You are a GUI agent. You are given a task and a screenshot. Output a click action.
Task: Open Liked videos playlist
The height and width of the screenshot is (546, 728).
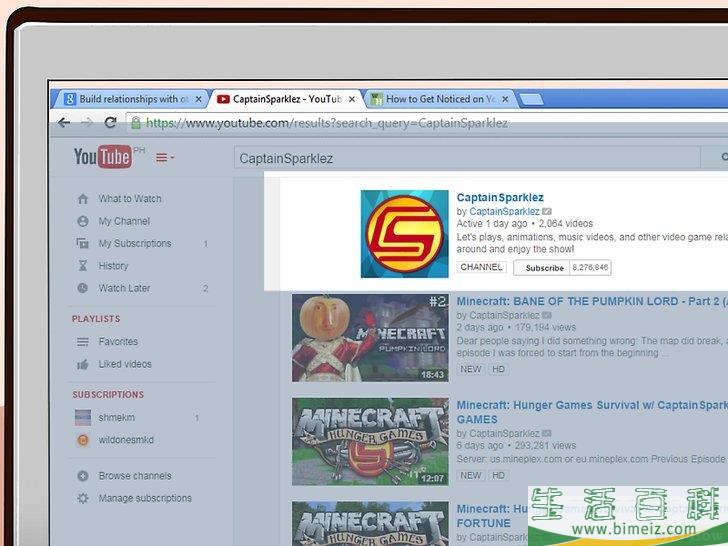[125, 364]
